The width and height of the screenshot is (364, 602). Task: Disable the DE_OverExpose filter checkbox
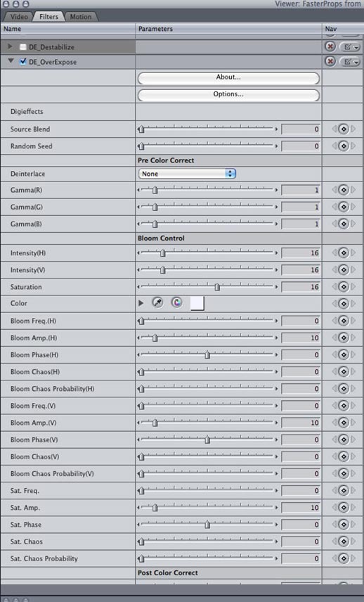tap(23, 61)
